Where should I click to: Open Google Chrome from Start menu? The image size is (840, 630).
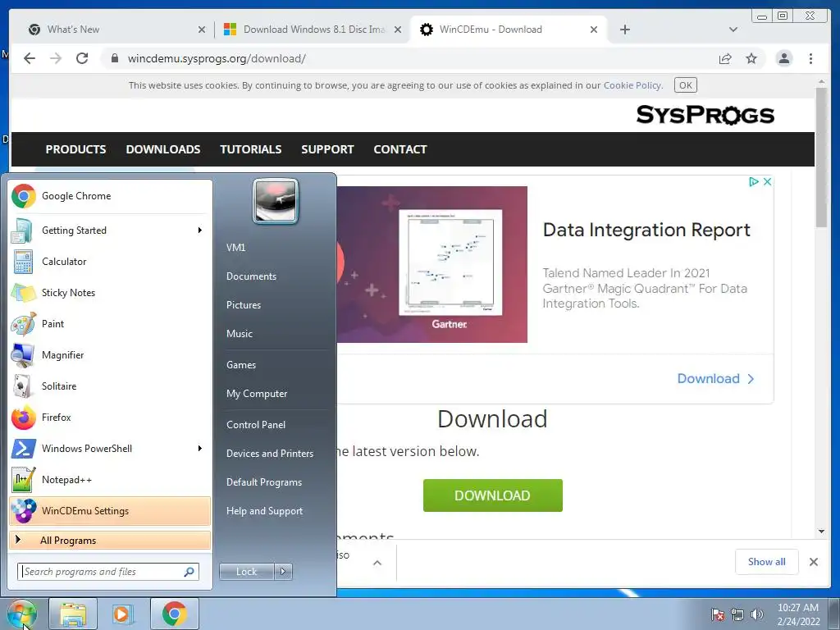coord(110,196)
